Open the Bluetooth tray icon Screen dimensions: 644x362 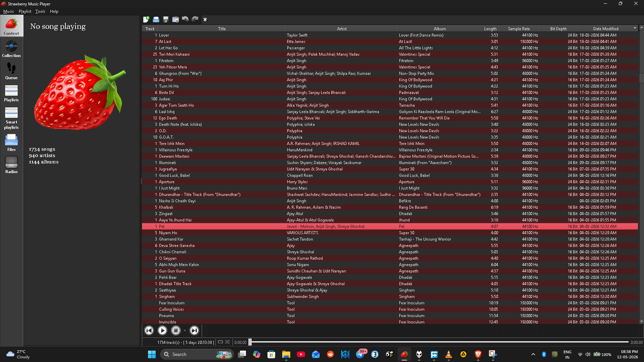coord(544,354)
